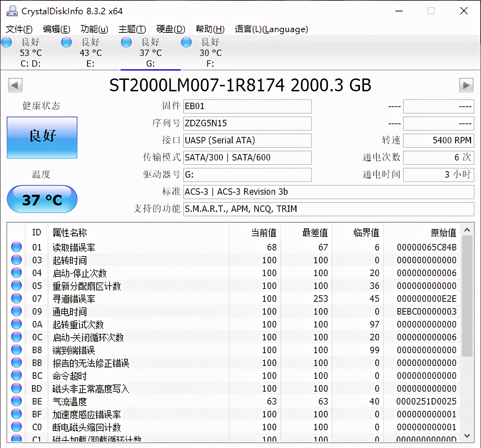Switch to the G: drive tab
The image size is (481, 448).
click(150, 53)
